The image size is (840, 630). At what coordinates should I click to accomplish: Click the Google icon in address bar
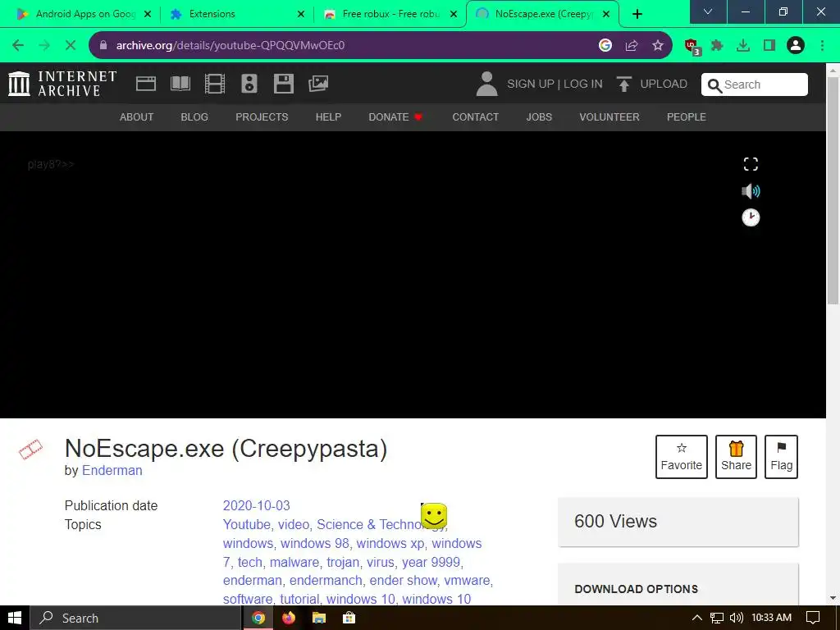click(x=605, y=46)
